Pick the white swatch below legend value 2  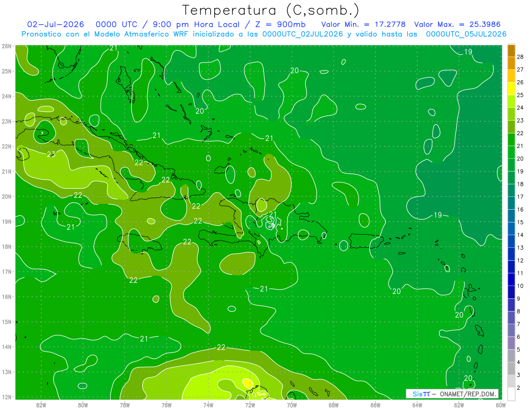point(511,394)
